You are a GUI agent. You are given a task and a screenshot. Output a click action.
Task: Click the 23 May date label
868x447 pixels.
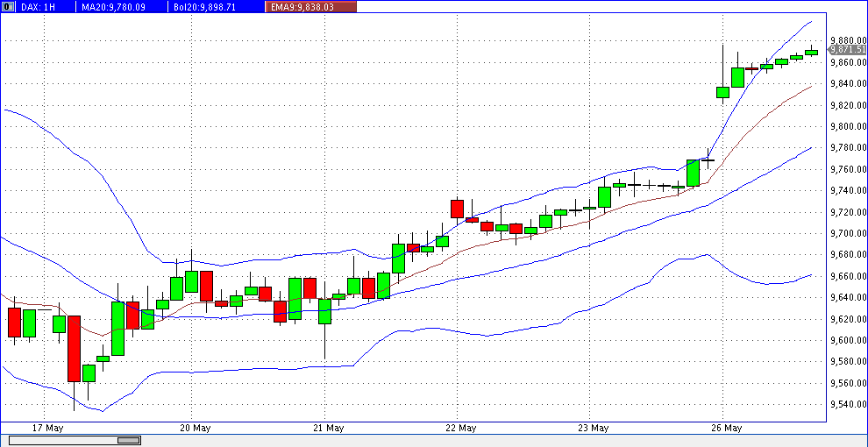pyautogui.click(x=592, y=428)
